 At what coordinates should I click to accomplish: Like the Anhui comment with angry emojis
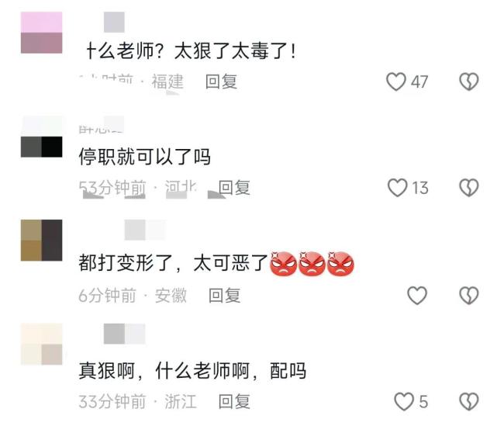click(417, 295)
